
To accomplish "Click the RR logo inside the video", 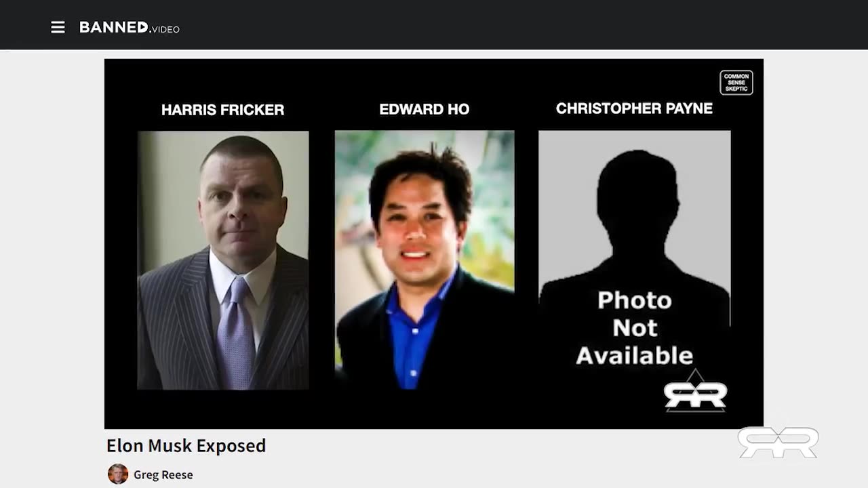I will coord(695,392).
